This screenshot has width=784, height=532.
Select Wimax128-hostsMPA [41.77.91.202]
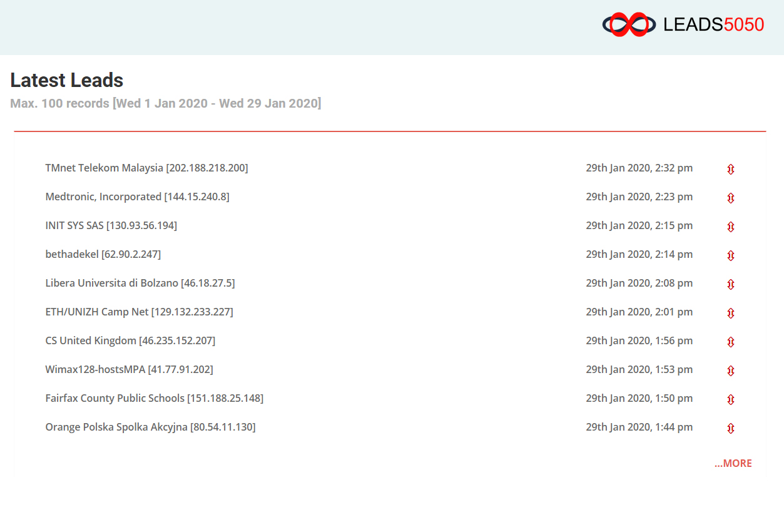pos(129,369)
